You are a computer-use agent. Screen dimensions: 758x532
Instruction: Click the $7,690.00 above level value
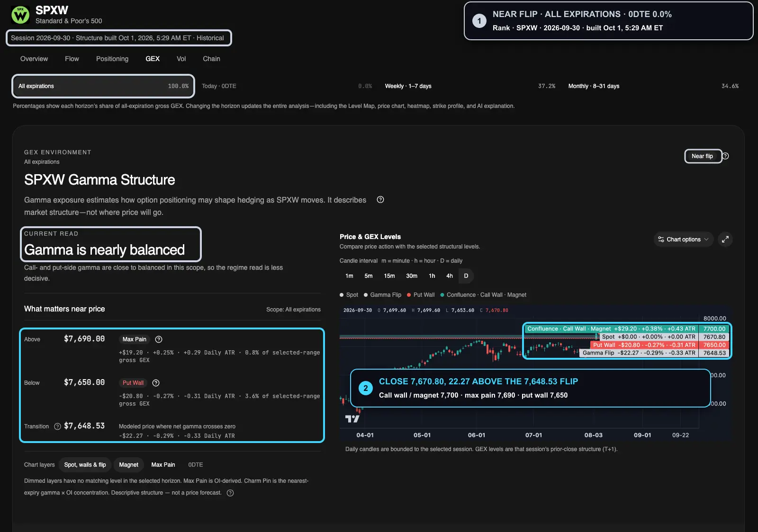tap(84, 339)
